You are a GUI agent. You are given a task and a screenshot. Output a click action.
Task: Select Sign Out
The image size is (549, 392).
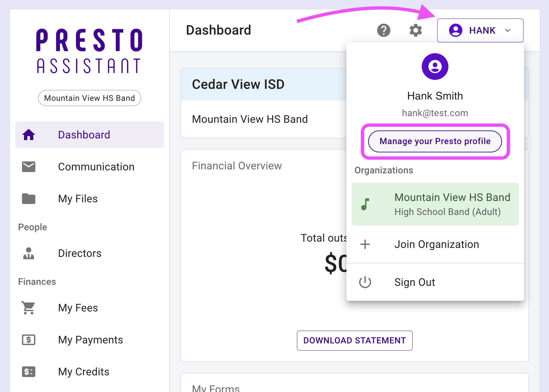[x=435, y=282]
